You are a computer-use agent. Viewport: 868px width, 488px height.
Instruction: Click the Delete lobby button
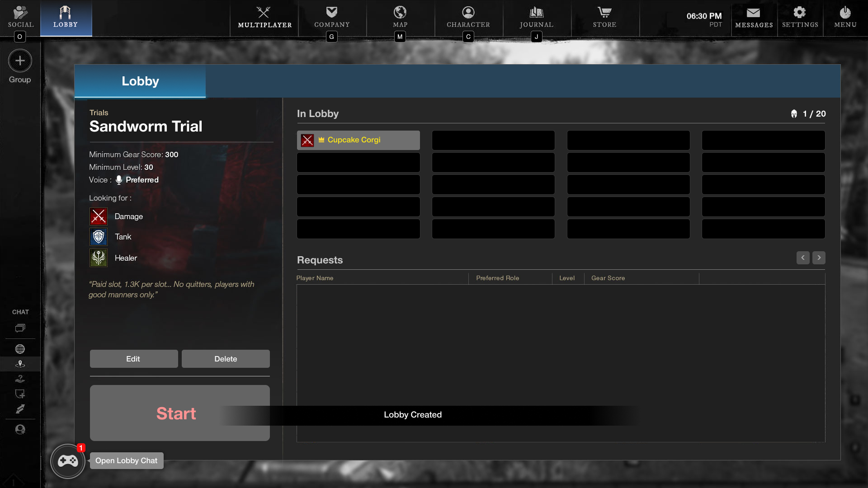coord(226,359)
